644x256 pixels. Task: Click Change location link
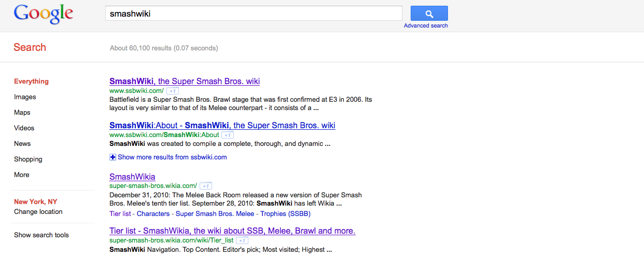38,212
